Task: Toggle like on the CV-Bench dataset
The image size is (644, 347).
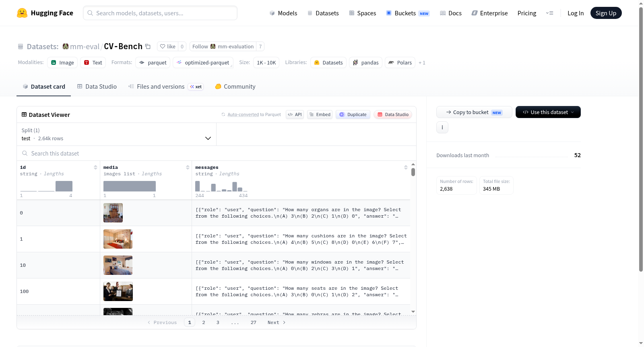Action: pyautogui.click(x=168, y=46)
